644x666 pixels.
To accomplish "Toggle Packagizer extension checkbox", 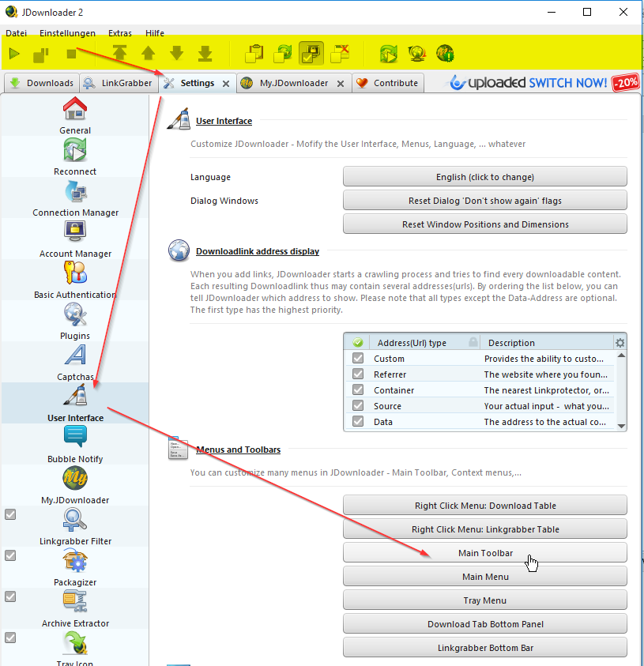I will (10, 555).
